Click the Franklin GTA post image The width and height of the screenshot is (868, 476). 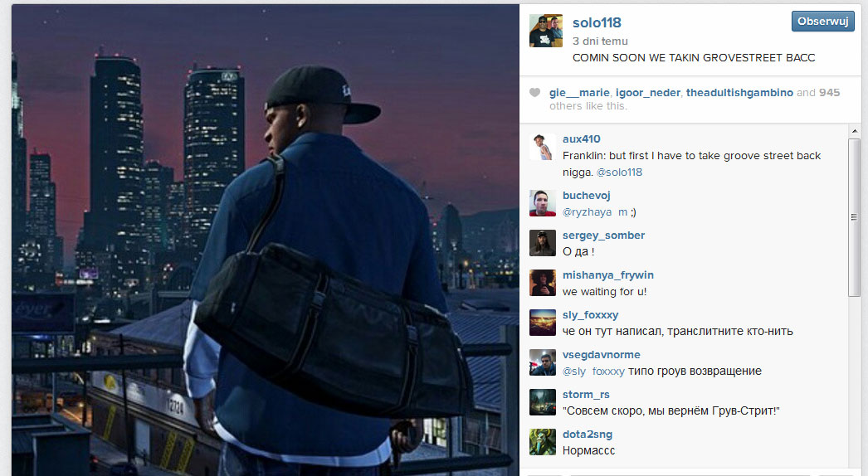266,240
